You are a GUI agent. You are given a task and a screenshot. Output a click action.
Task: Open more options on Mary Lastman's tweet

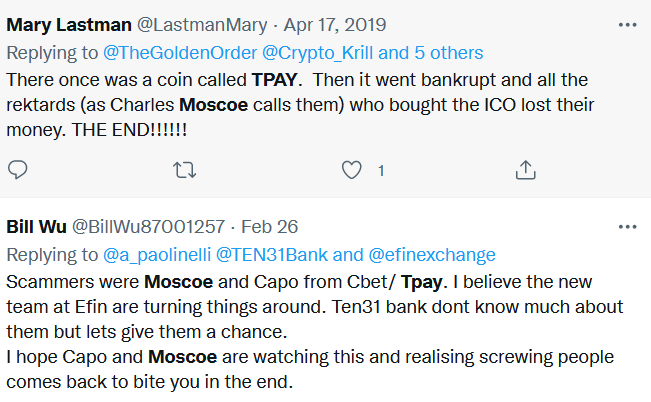(627, 25)
